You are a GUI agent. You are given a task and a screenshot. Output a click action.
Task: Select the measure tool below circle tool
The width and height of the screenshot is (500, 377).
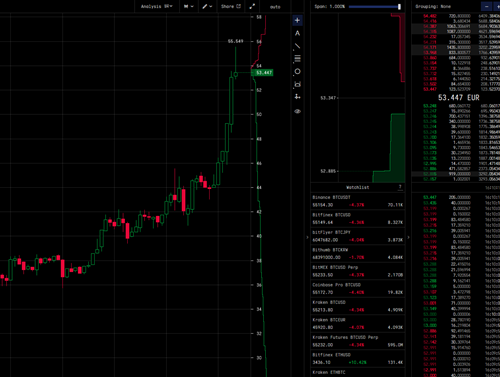coord(297,84)
